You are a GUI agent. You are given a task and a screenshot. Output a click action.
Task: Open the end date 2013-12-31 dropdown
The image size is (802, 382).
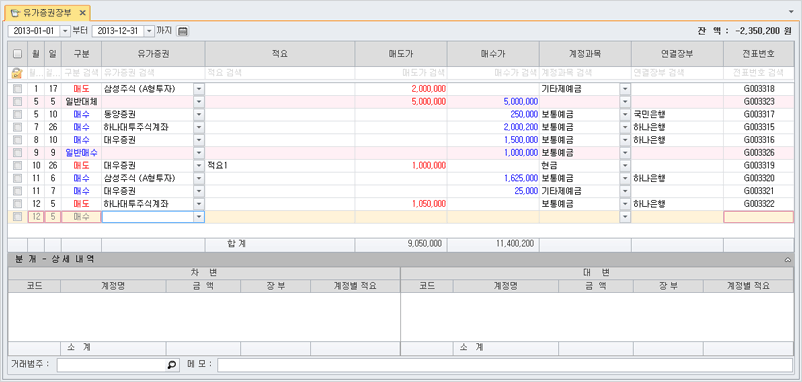(149, 31)
